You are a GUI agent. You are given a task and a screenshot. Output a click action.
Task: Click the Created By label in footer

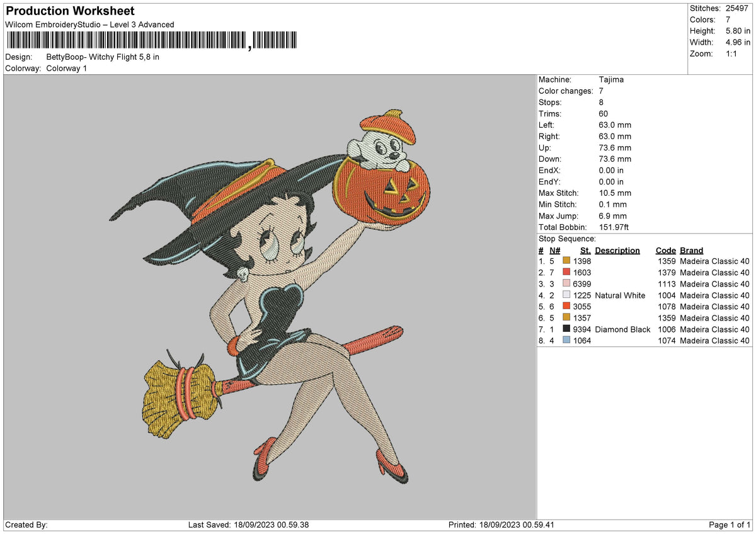26,525
